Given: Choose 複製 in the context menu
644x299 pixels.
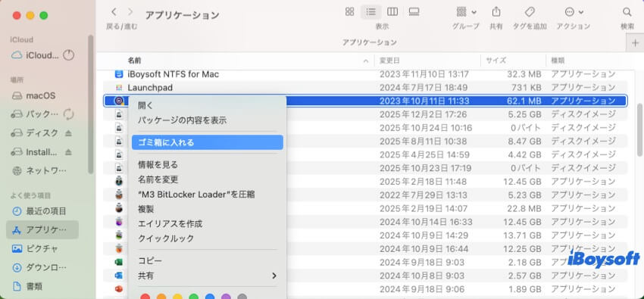Looking at the screenshot, I should pyautogui.click(x=208, y=209).
